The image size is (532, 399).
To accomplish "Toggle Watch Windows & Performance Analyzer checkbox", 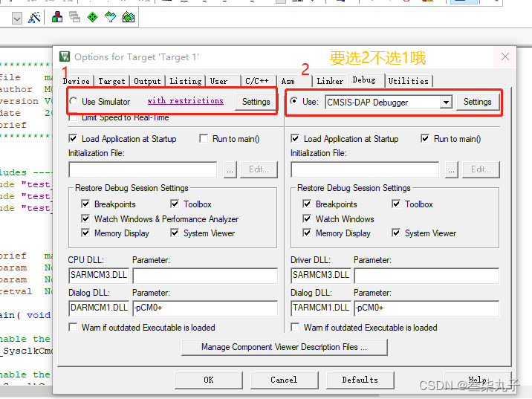I will [85, 219].
